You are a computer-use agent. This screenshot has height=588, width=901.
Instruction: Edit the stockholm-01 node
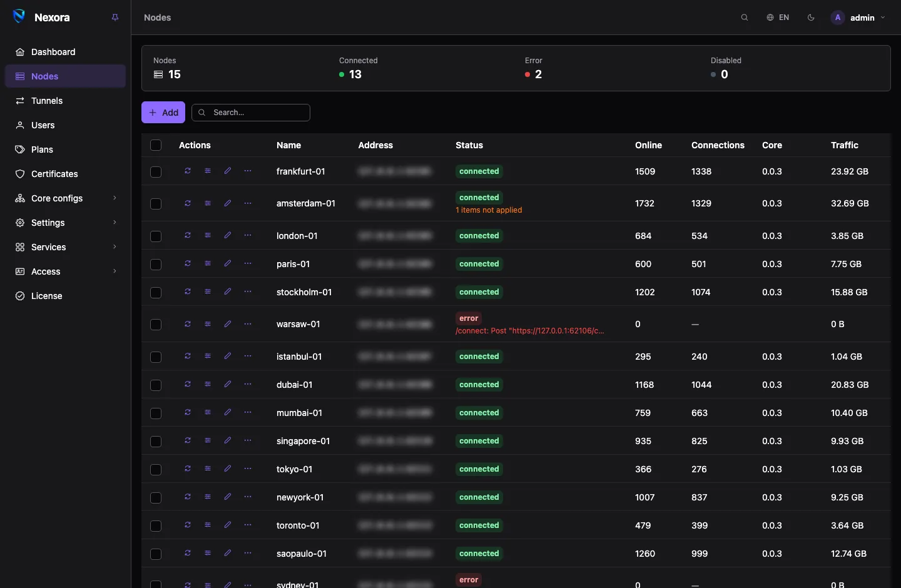[228, 291]
